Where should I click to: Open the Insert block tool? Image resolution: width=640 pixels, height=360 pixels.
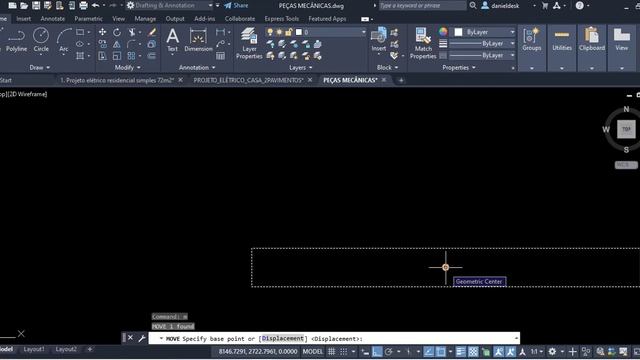379,40
